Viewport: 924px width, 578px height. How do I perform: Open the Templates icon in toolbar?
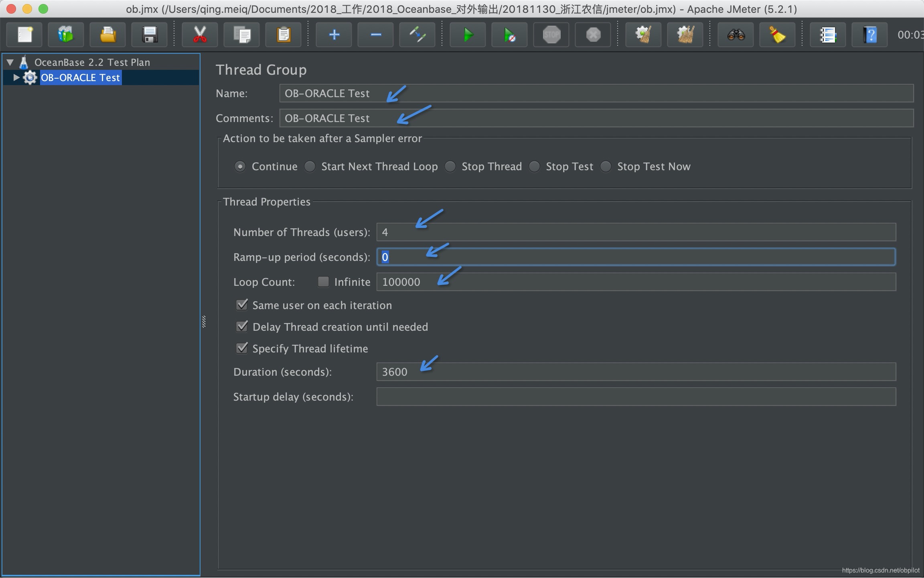pos(66,35)
